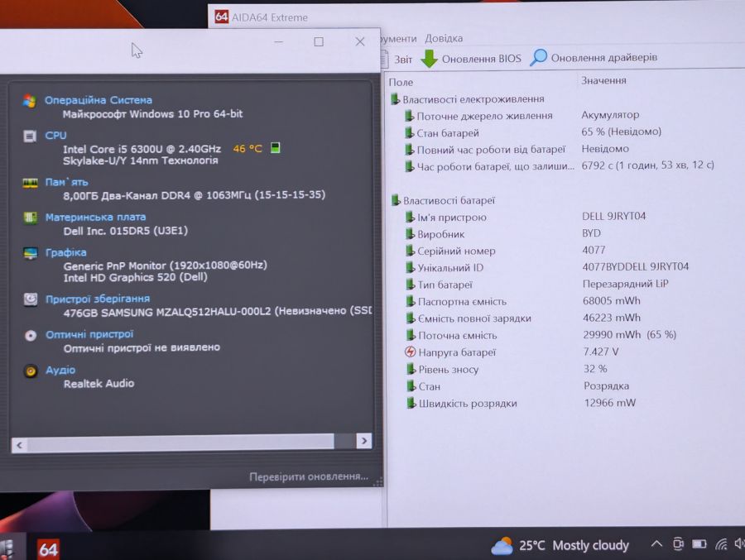The height and width of the screenshot is (560, 745).
Task: Click the speaker icon beside Аудіо
Action: coord(31,371)
